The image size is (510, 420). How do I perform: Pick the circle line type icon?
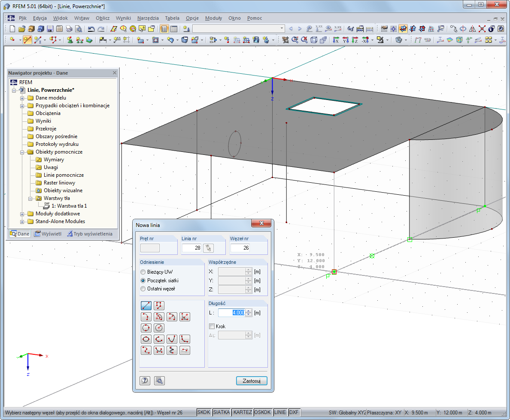coord(146,328)
